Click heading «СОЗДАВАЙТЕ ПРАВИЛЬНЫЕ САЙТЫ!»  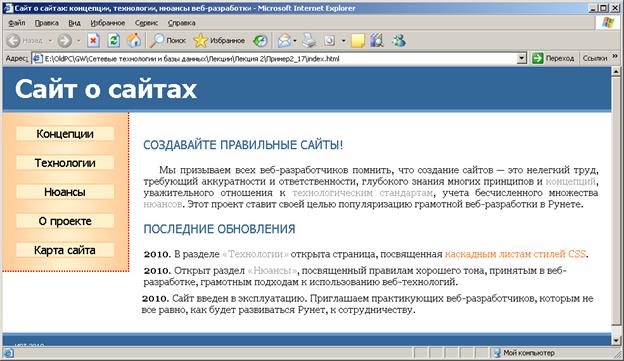point(243,145)
